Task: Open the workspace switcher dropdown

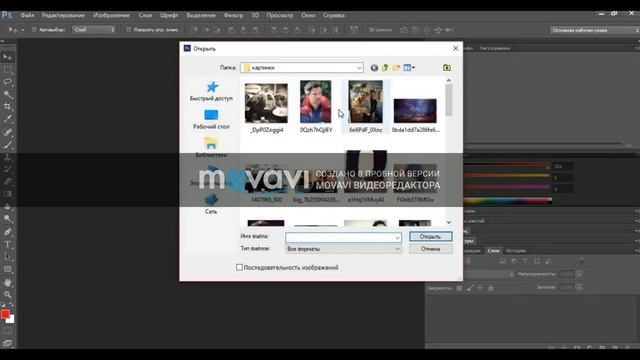Action: (x=595, y=30)
